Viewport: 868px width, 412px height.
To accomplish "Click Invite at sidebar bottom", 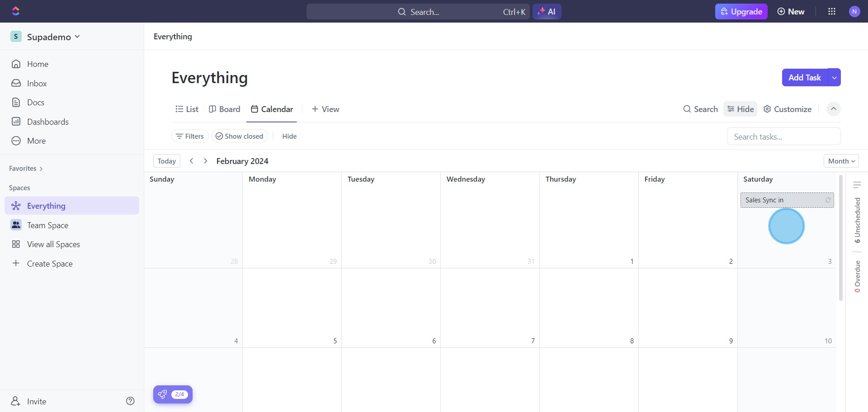I will [28, 401].
